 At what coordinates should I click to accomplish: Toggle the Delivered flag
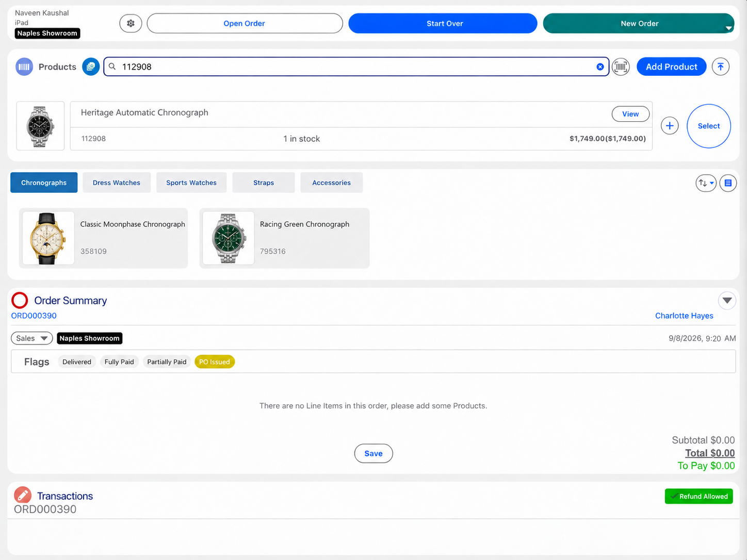77,362
